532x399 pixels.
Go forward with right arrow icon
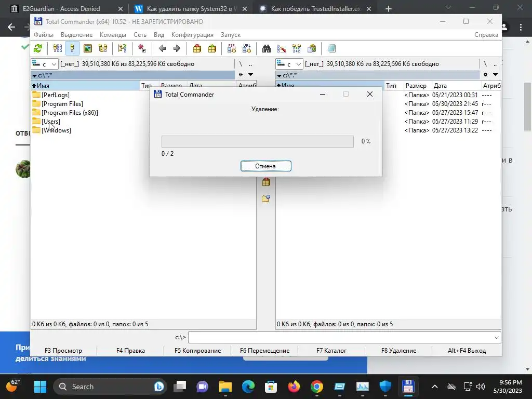(177, 48)
